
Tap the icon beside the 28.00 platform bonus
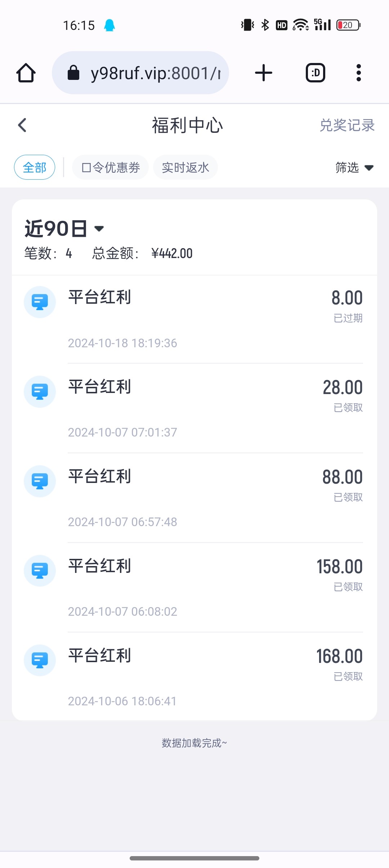(40, 392)
